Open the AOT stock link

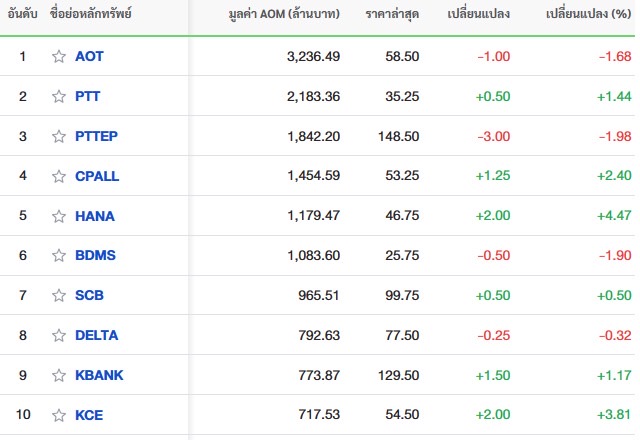click(x=89, y=56)
